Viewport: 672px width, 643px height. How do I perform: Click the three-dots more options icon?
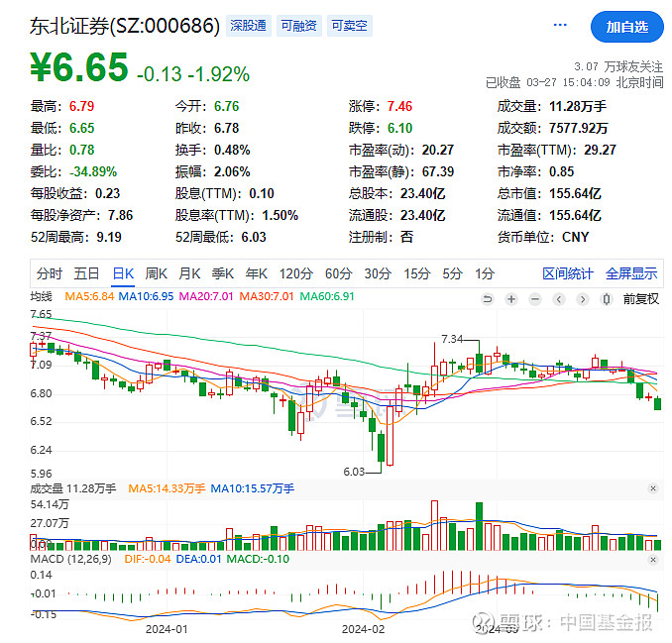560,25
